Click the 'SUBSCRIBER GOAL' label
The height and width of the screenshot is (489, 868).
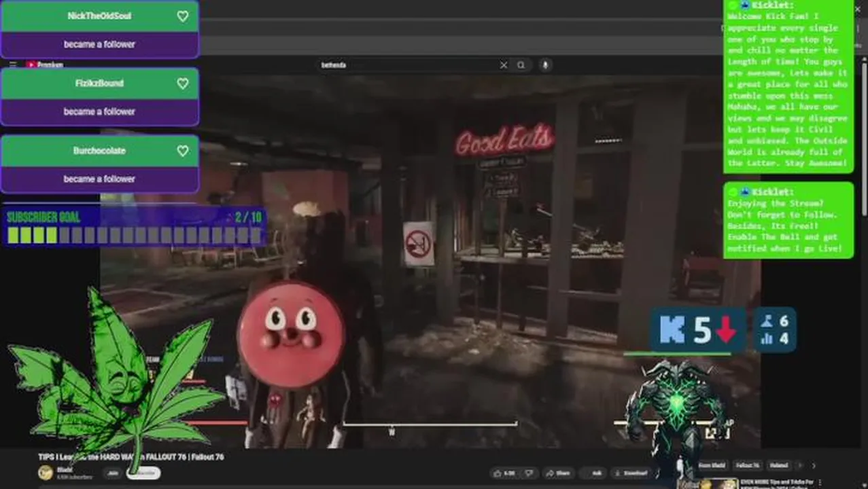[x=44, y=217]
